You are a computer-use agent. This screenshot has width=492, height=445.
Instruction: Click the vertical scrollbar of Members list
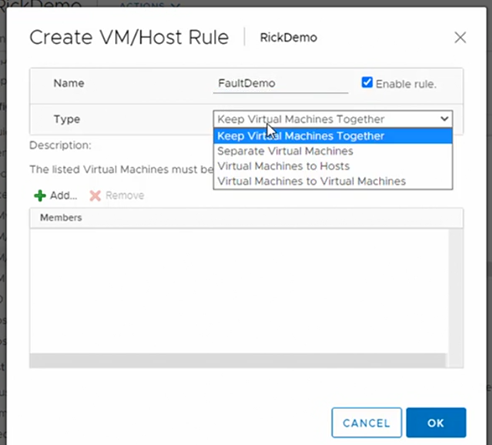point(455,297)
